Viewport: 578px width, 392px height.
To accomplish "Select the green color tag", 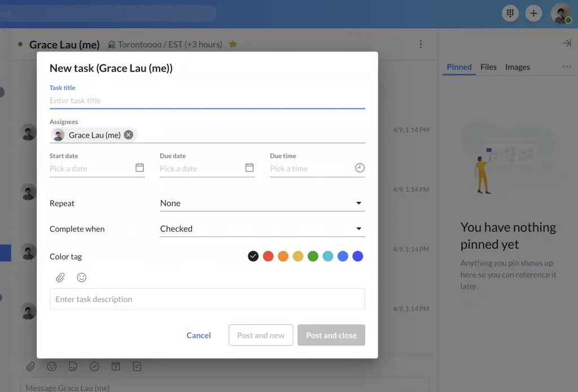I will click(313, 257).
